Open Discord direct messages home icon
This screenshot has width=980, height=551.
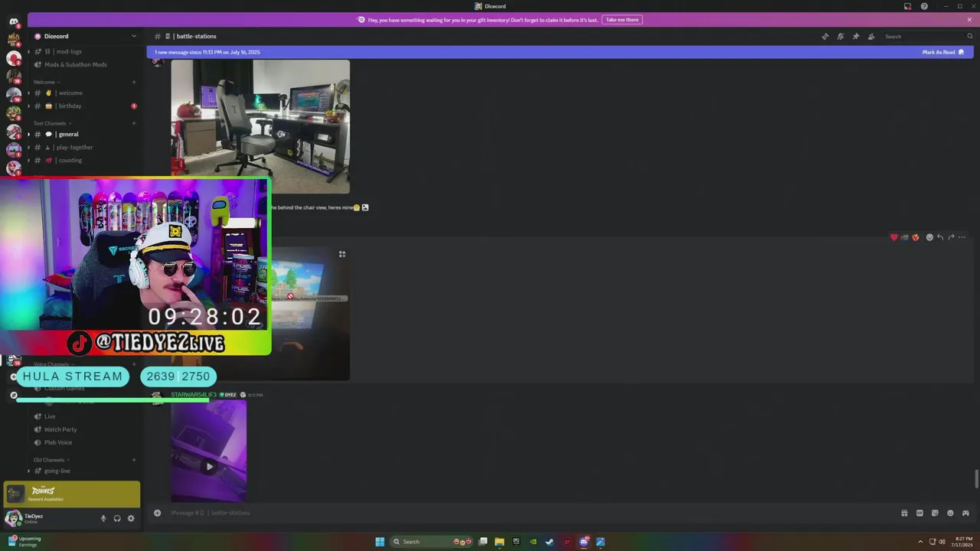point(14,21)
